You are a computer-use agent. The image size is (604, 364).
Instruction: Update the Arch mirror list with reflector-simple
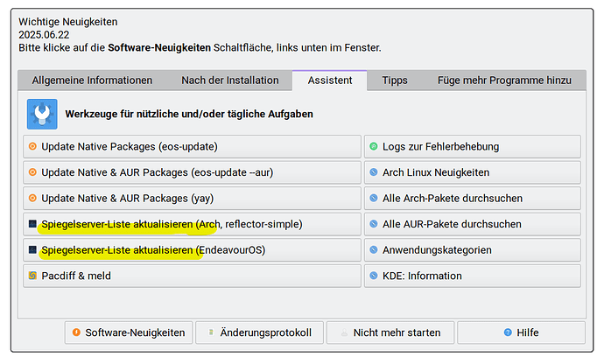[193, 224]
